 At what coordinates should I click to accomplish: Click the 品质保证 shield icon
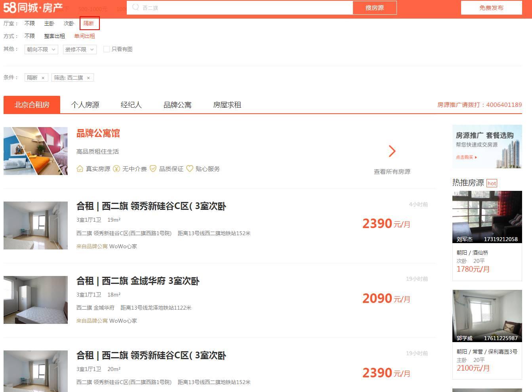(153, 169)
